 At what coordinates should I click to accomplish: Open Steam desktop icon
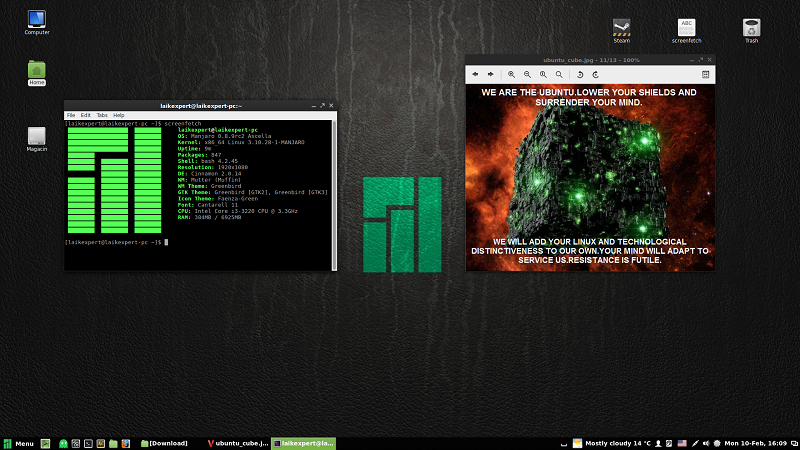[622, 27]
